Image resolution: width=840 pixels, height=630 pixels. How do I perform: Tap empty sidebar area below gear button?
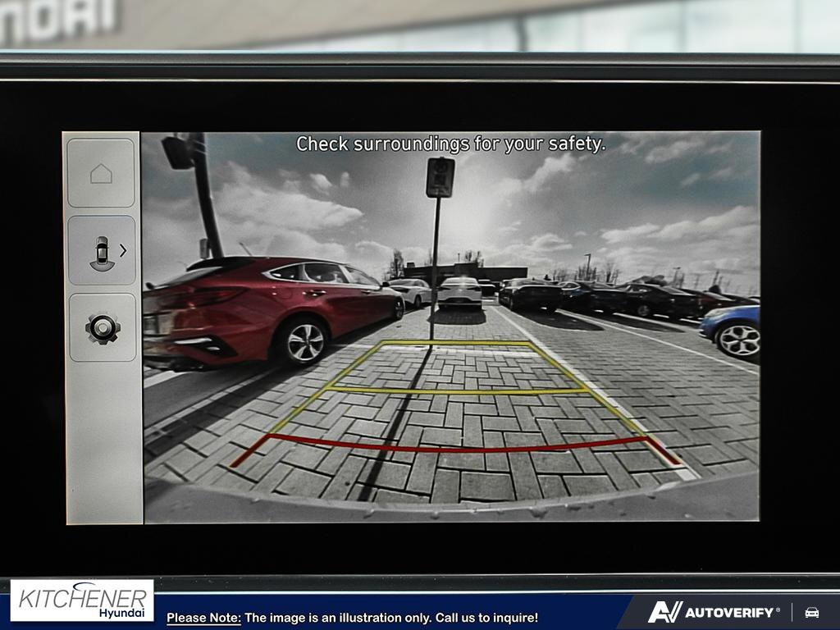103,443
